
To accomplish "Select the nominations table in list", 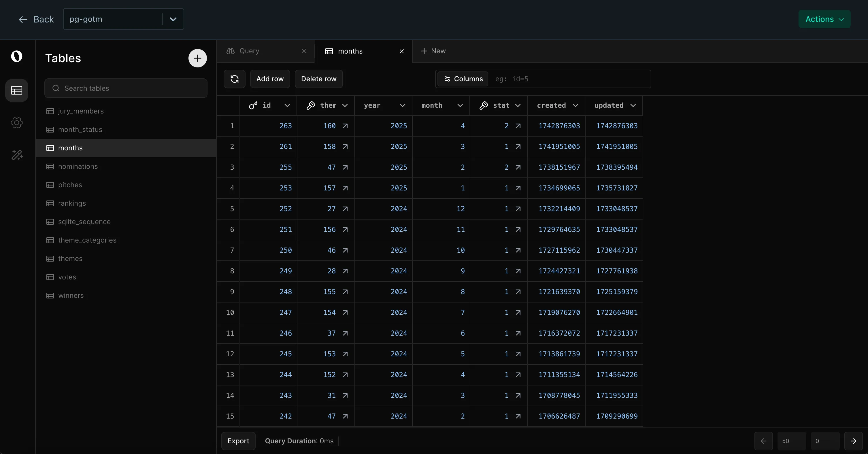I will pyautogui.click(x=78, y=167).
